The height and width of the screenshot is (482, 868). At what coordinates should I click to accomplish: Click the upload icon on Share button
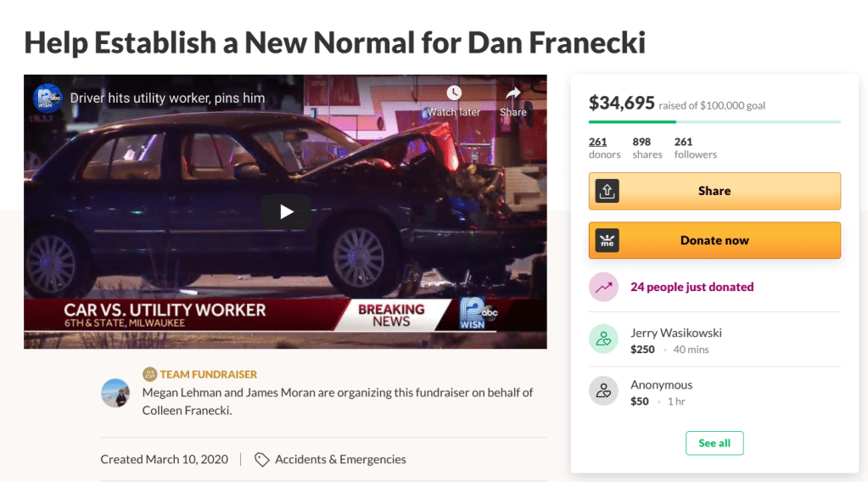(607, 191)
